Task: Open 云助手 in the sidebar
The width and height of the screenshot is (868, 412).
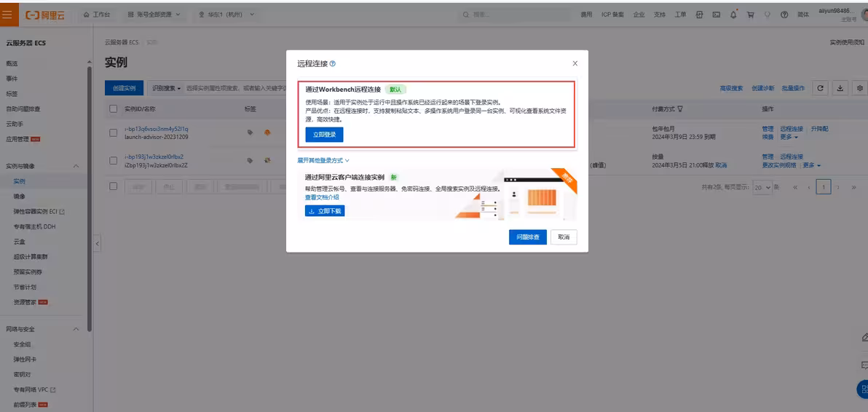Action: click(x=15, y=124)
